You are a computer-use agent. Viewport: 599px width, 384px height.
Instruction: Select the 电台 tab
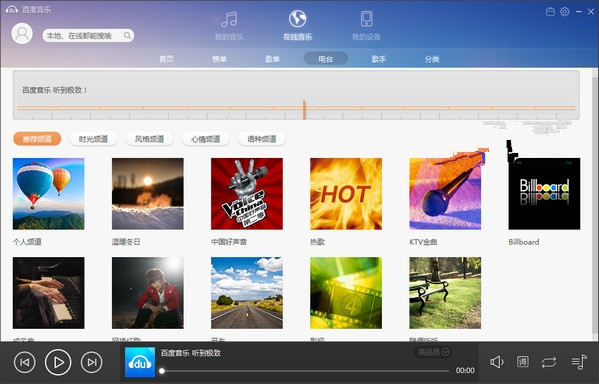325,59
